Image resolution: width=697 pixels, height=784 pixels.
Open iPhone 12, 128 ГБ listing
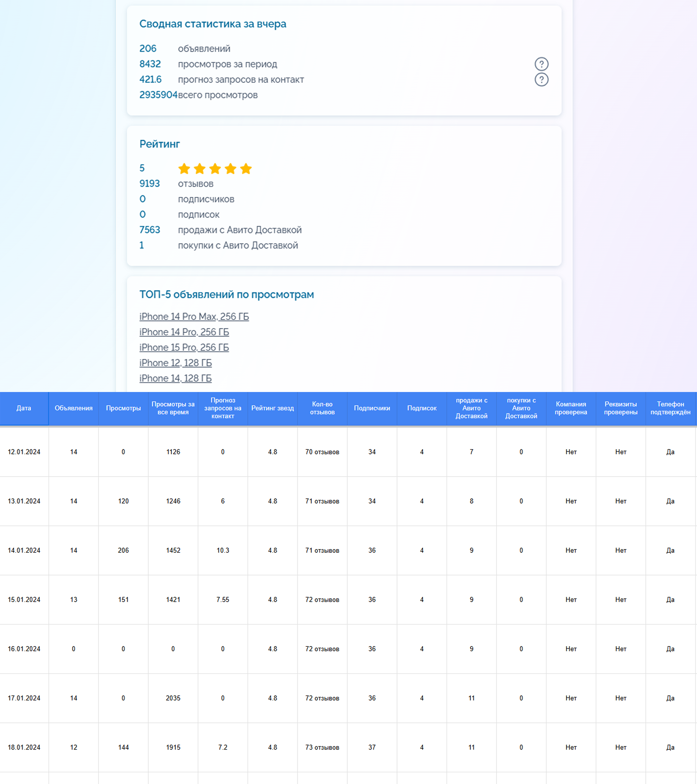[175, 363]
